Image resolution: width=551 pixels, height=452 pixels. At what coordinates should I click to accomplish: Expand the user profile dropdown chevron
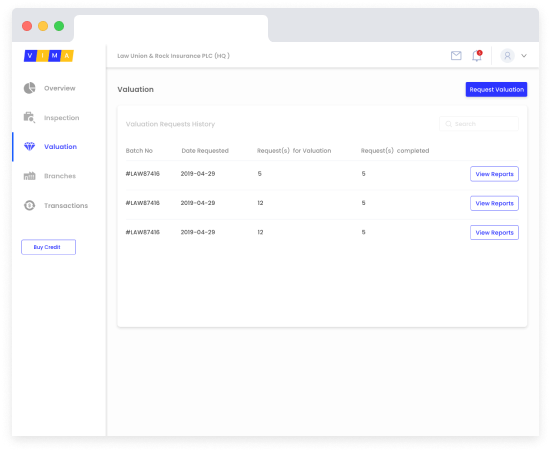(x=524, y=56)
